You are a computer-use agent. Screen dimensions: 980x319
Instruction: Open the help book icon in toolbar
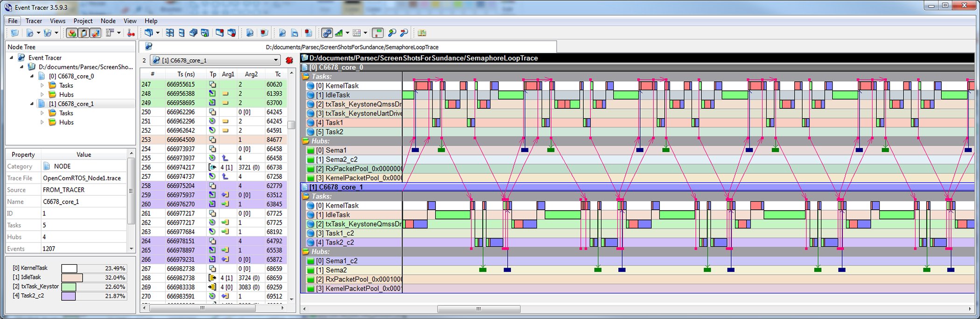pyautogui.click(x=422, y=33)
